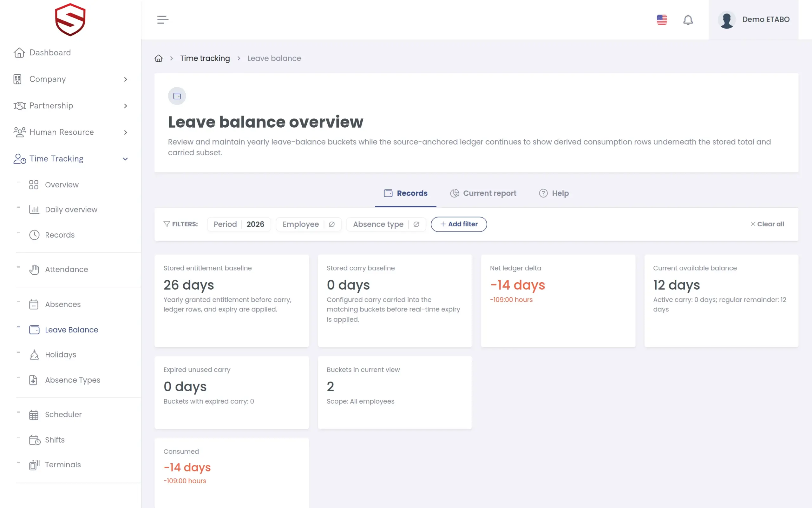Click the Shifts label in sidebar
812x508 pixels.
55,440
